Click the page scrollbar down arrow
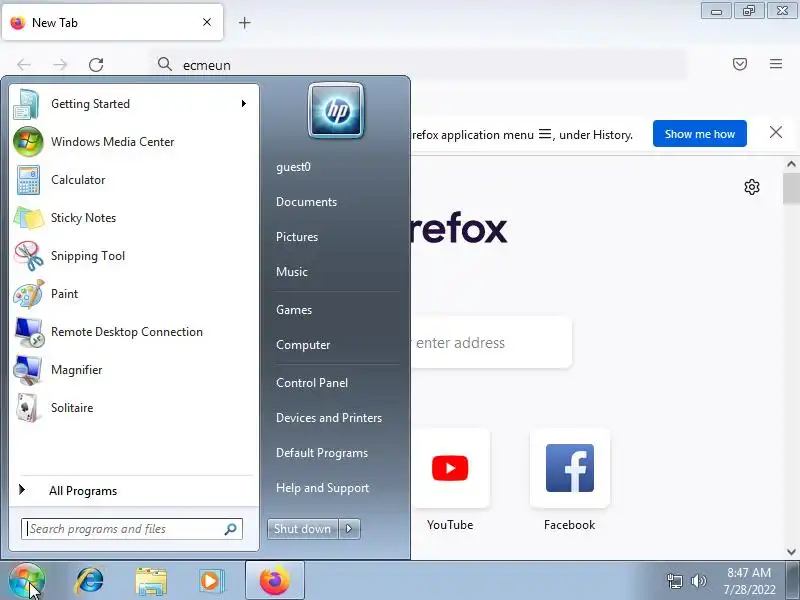Screen dimensions: 800x600 click(791, 552)
